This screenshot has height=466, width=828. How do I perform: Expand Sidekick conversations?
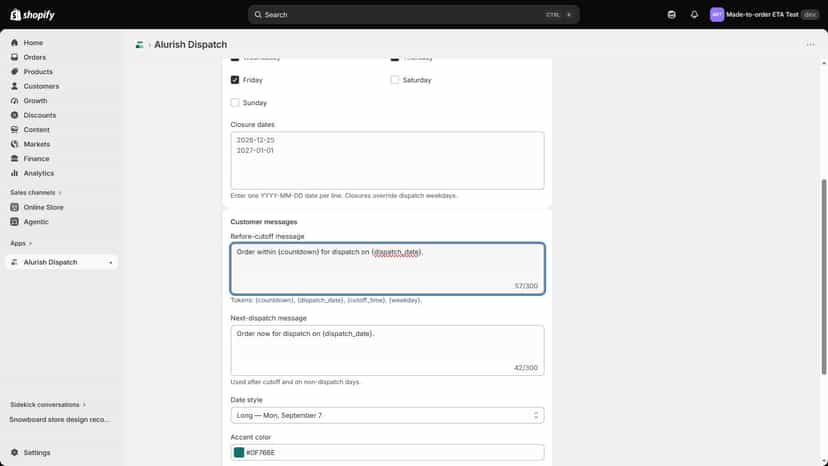click(x=48, y=405)
